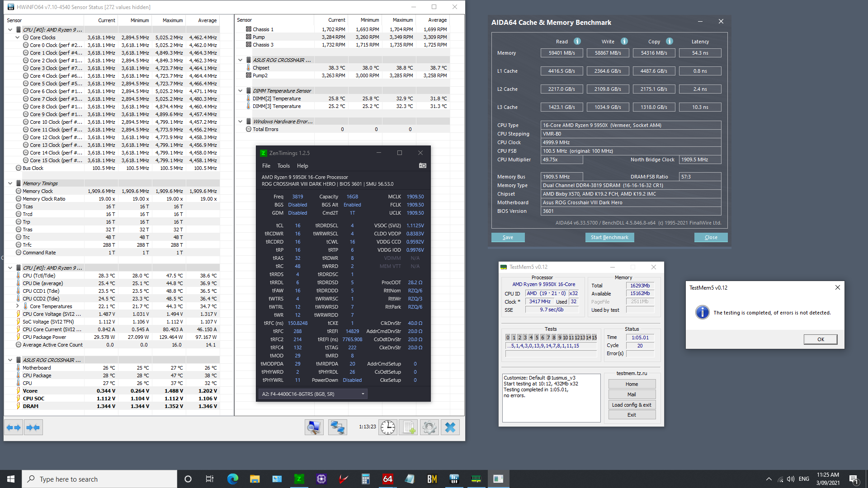The height and width of the screenshot is (488, 868).
Task: Collapse the Memory Timings group
Action: tap(10, 183)
